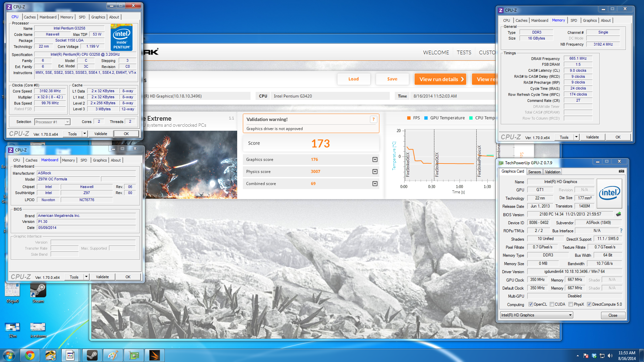Open the Sensors tab in GPU-Z
The image size is (644, 362).
[534, 172]
